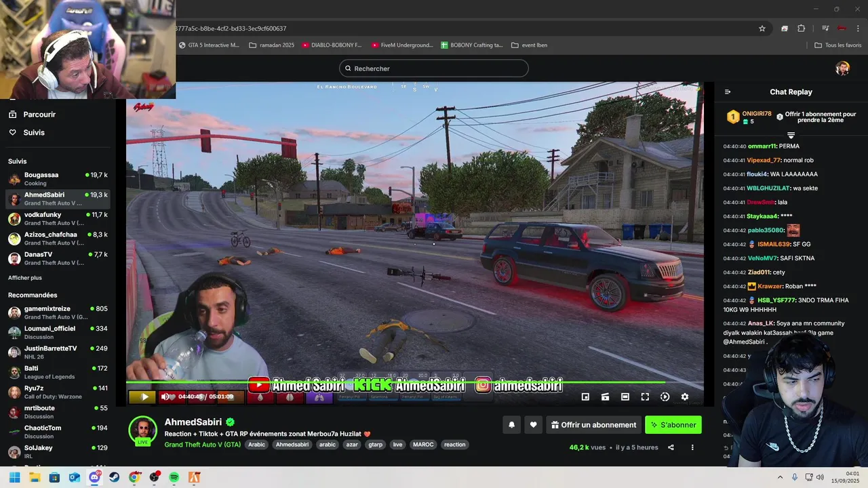This screenshot has height=488, width=868.
Task: Open Azizos_chafchaa channel in sidebar
Action: pyautogui.click(x=58, y=239)
